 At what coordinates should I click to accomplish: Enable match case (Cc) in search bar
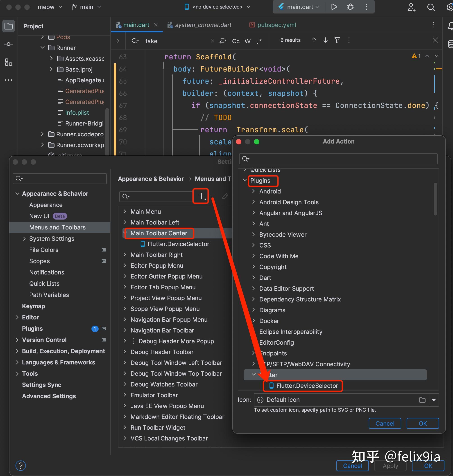236,41
